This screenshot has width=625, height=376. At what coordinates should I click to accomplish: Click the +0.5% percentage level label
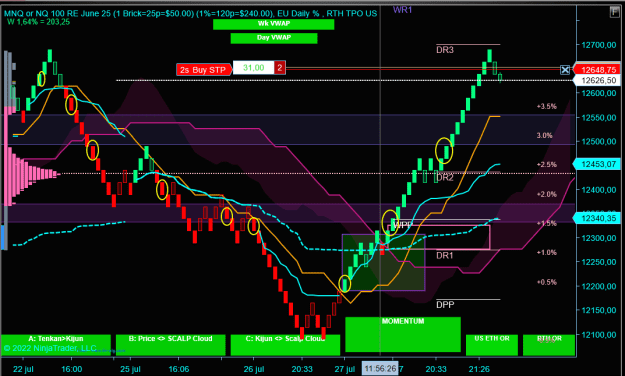click(x=546, y=282)
